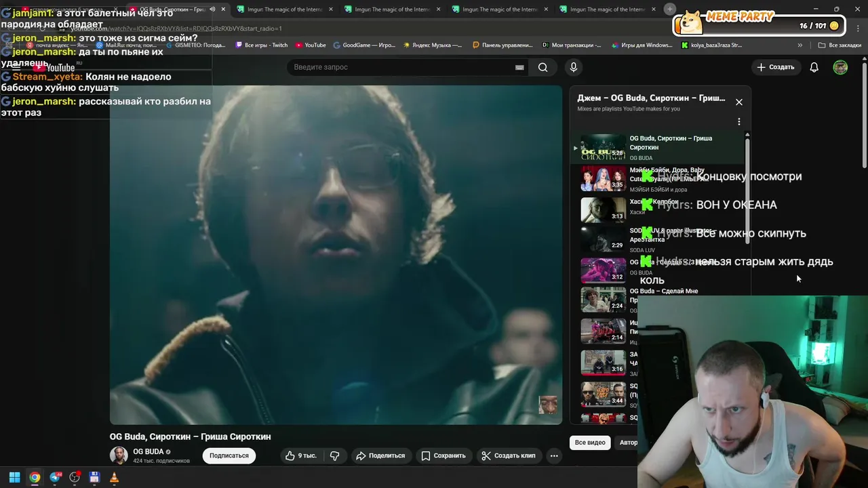
Task: Open 'OG Buda – Сделай Мне' playlist title
Action: pos(664,291)
